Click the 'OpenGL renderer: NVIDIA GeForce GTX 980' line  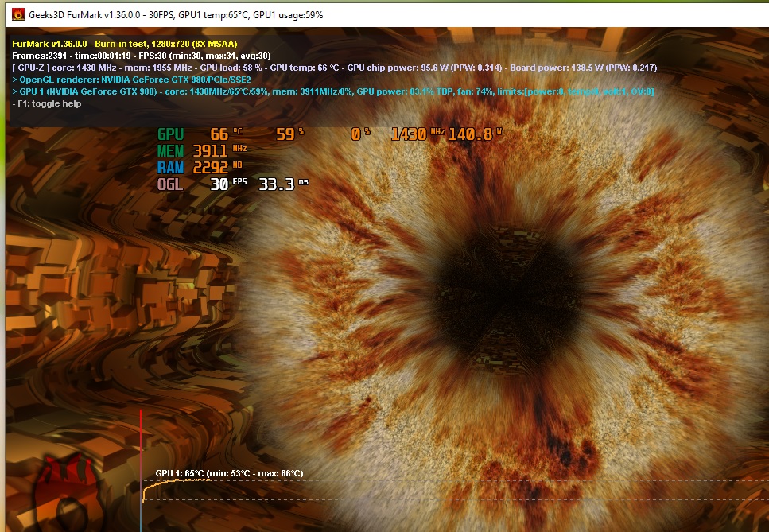click(131, 80)
